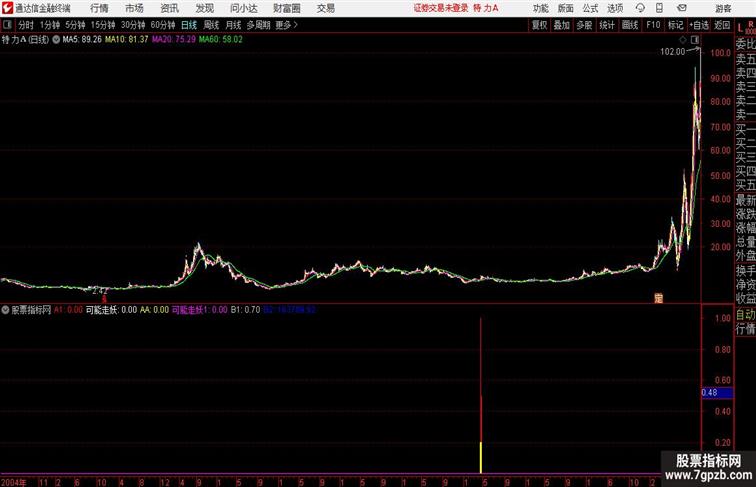Open the 财富圈 menu

tap(286, 8)
